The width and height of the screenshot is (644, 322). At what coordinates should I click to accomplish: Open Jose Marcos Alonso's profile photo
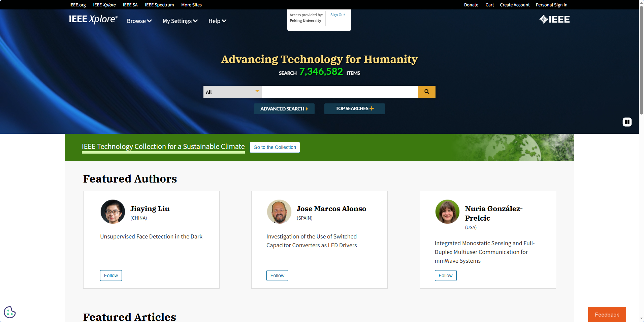279,212
